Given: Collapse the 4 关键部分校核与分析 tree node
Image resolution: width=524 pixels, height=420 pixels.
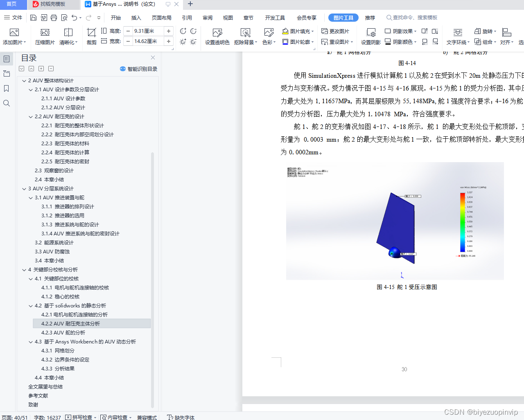Looking at the screenshot, I should coord(24,269).
